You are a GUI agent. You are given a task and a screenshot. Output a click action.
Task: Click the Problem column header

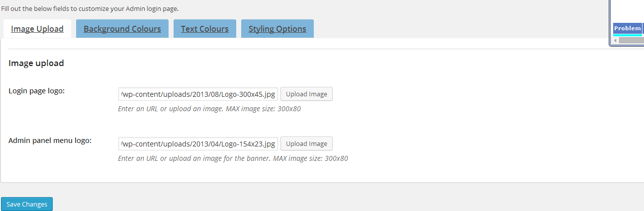pyautogui.click(x=628, y=28)
